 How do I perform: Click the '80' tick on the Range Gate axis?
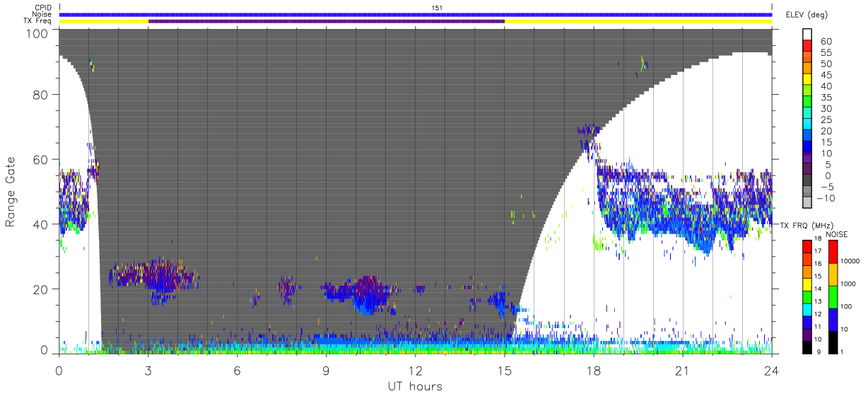(x=40, y=95)
